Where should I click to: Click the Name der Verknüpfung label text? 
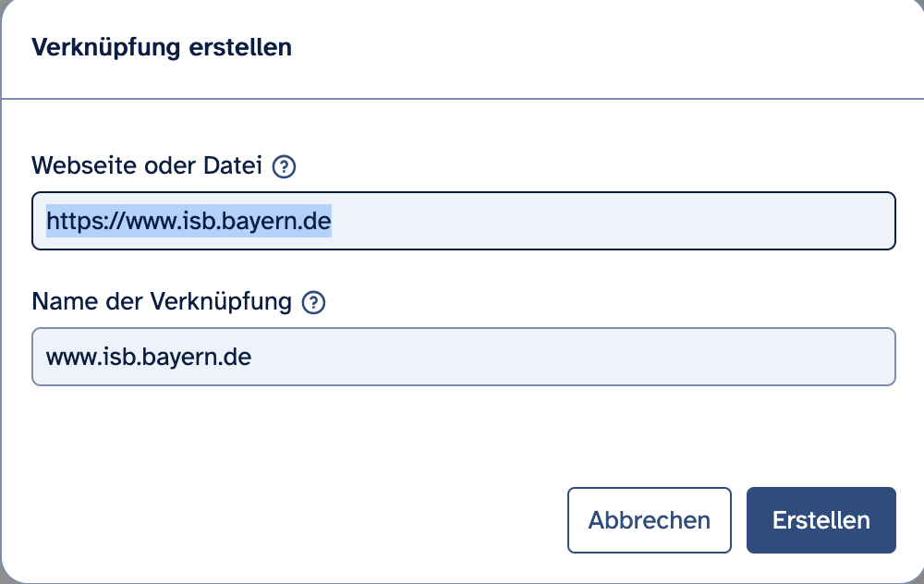(x=162, y=302)
